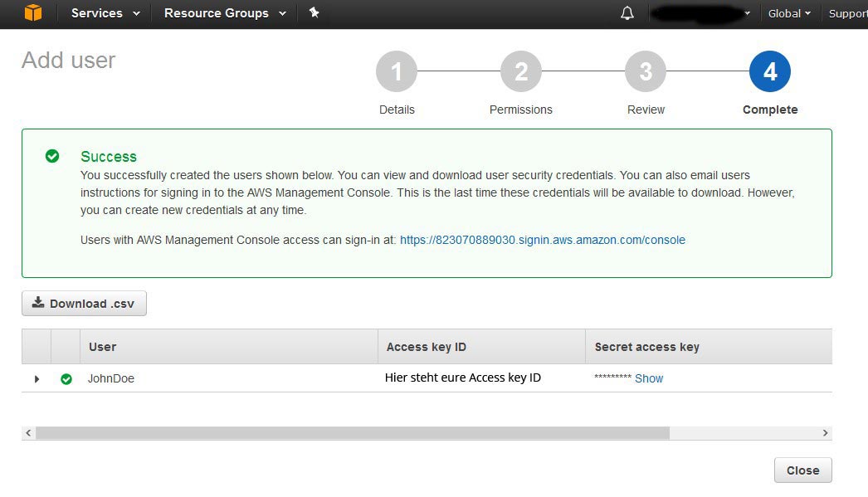Click the masked secret key asterisks

612,378
